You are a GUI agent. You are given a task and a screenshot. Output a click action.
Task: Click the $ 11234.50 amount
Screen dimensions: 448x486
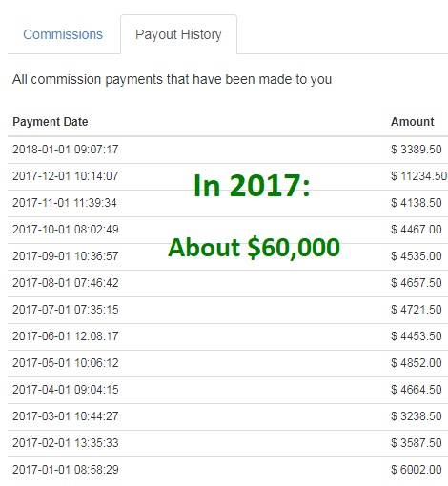point(418,176)
